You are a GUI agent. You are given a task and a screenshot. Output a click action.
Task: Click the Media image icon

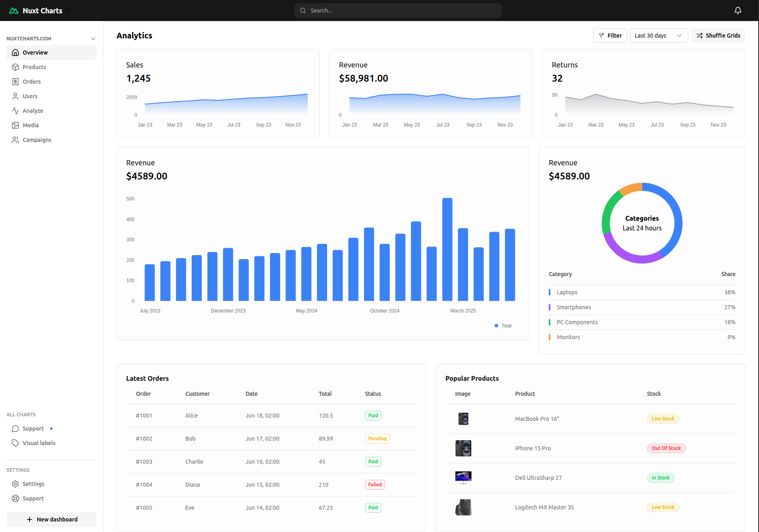pyautogui.click(x=15, y=125)
